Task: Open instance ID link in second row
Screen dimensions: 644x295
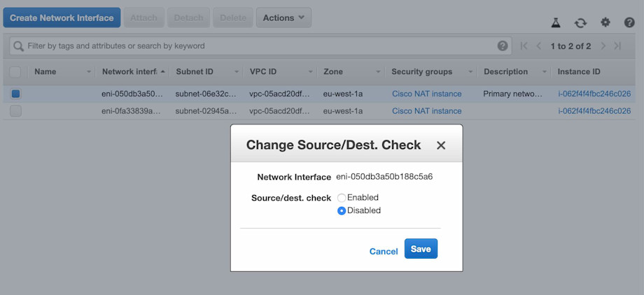Action: (x=594, y=111)
